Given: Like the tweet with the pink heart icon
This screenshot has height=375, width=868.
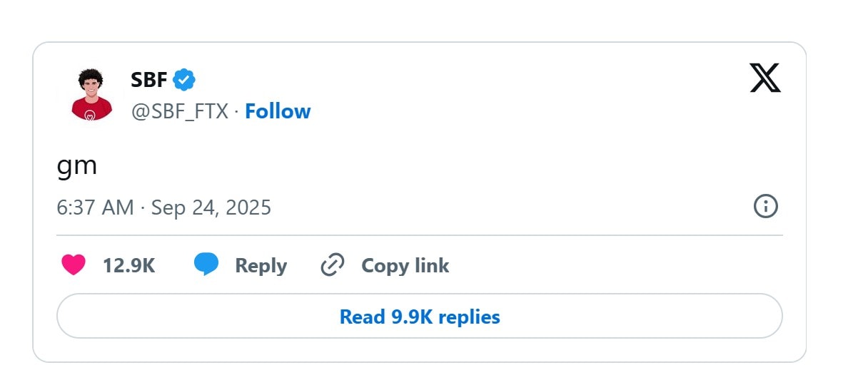Looking at the screenshot, I should point(74,265).
